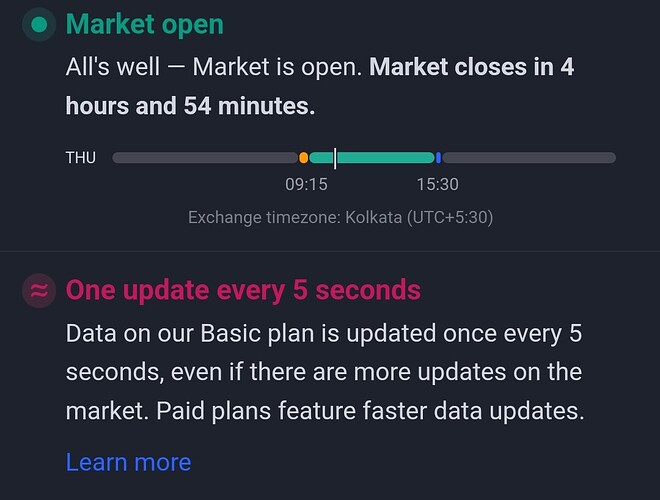Click the Exchange timezone Kolkata text
This screenshot has width=660, height=500.
[340, 218]
